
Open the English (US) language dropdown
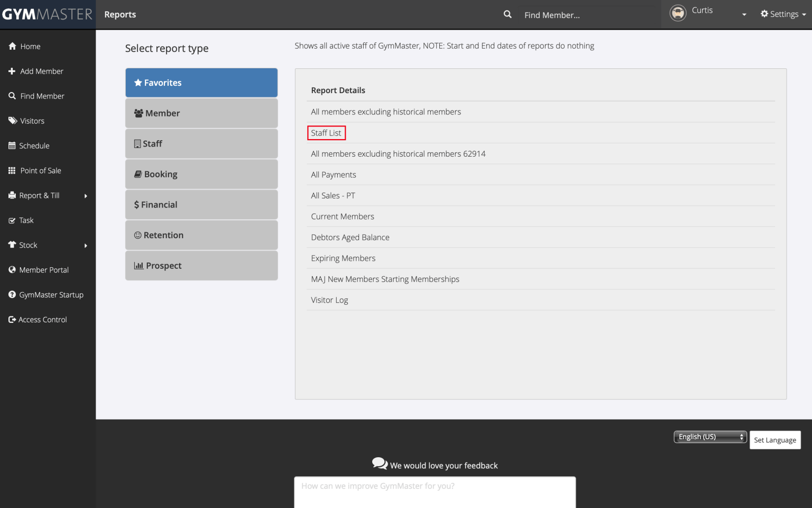coord(709,437)
